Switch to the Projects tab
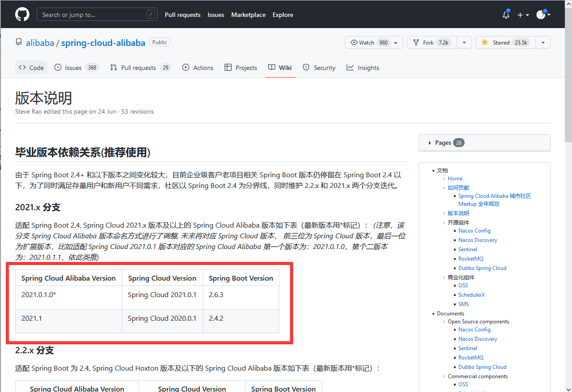The width and height of the screenshot is (572, 392). pyautogui.click(x=241, y=68)
